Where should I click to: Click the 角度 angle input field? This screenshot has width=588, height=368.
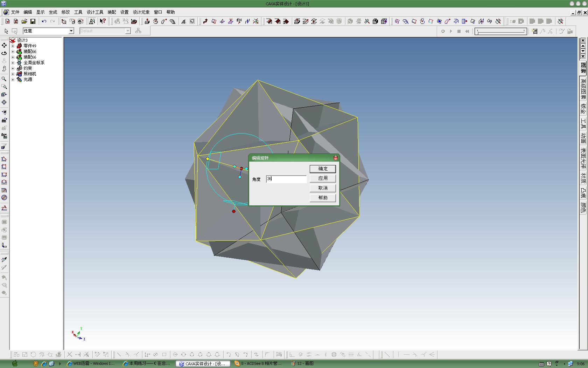point(286,179)
